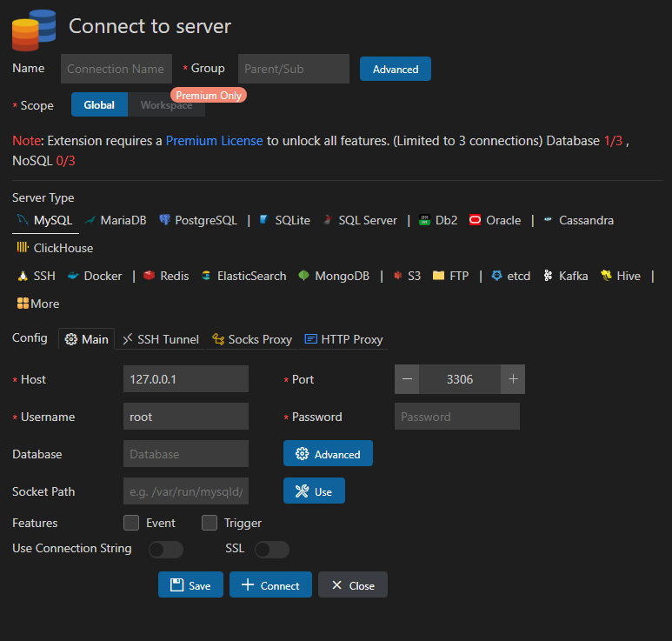672x641 pixels.
Task: Pick the S3 storage icon
Action: [397, 275]
